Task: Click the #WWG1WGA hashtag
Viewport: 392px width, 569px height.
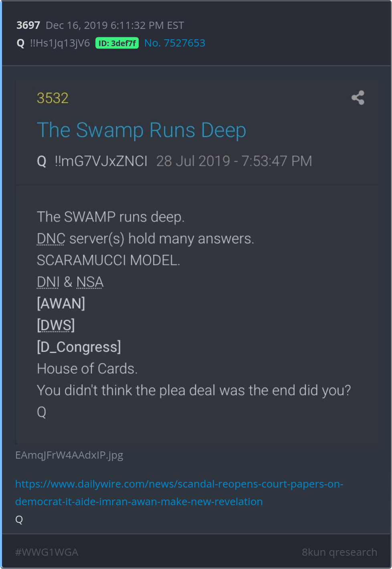Action: point(46,552)
